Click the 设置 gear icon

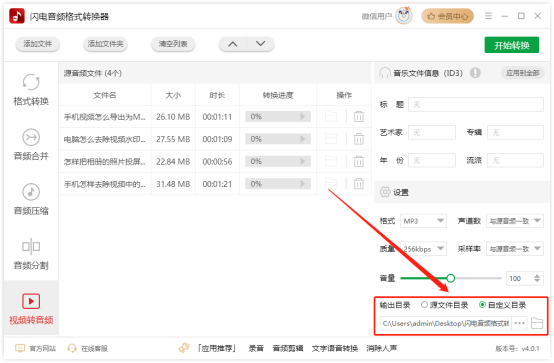[385, 192]
